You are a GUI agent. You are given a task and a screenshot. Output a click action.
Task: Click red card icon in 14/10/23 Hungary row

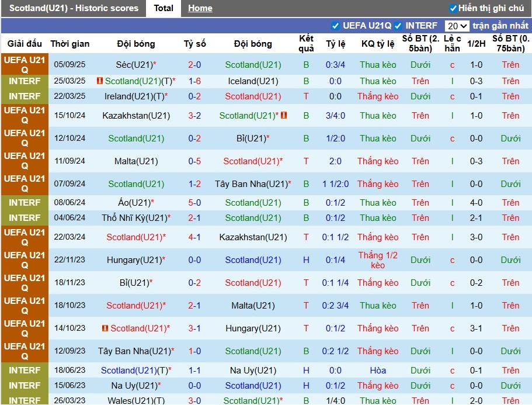pyautogui.click(x=105, y=328)
